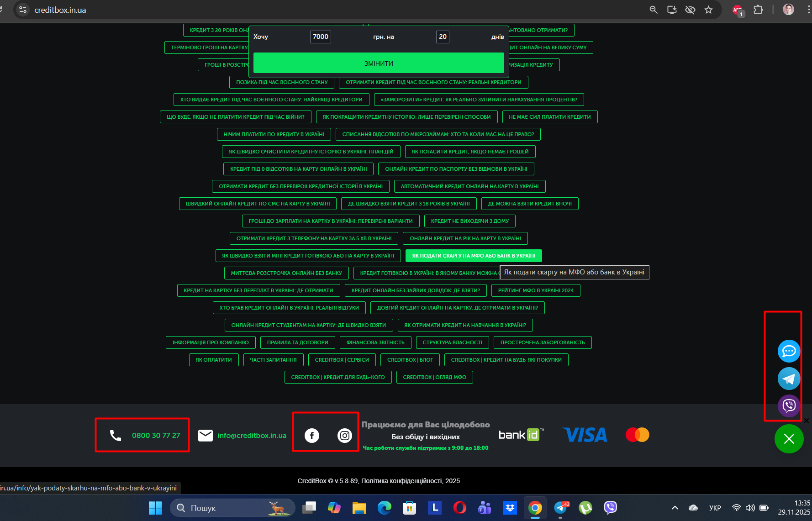The width and height of the screenshot is (812, 521).
Task: Open КРЕДИТ НЕ ВИХОДЯЧИ З ДОМУ link
Action: coord(470,221)
